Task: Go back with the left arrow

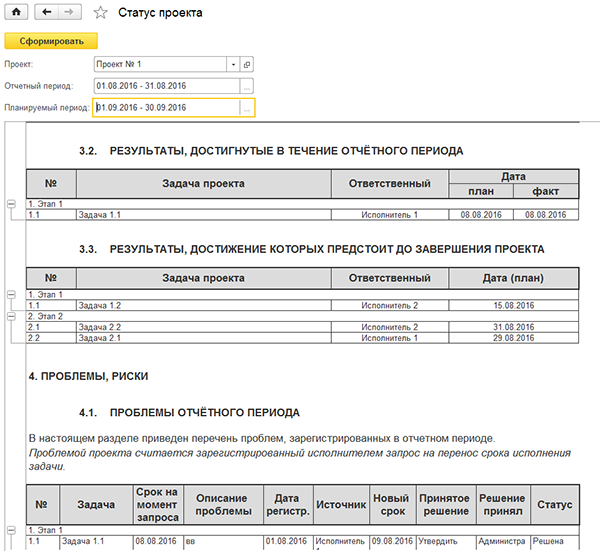Action: point(48,13)
